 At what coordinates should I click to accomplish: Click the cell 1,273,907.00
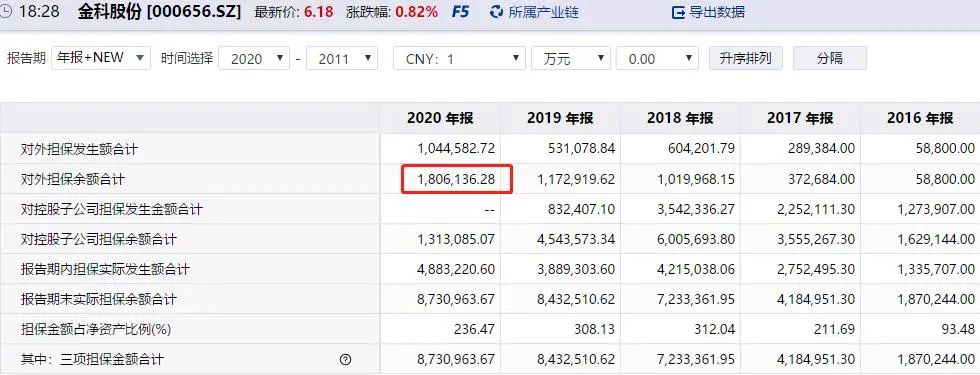pos(936,209)
